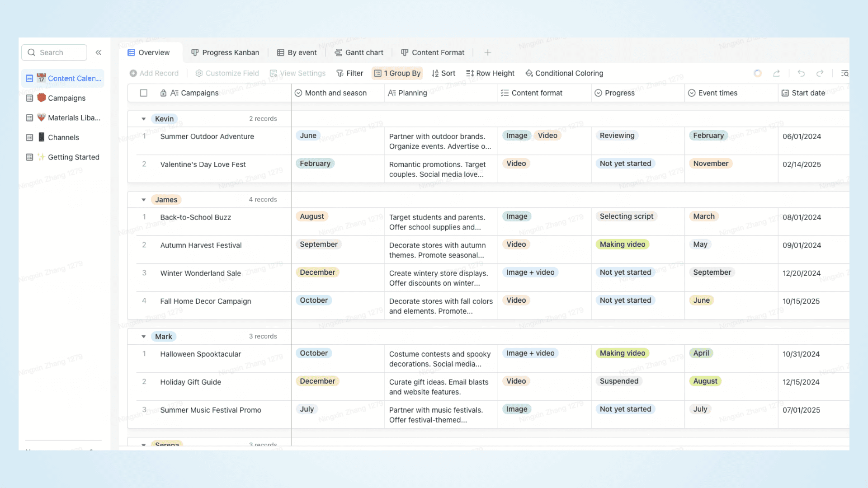
Task: Click the sidebar Search field
Action: pos(54,52)
